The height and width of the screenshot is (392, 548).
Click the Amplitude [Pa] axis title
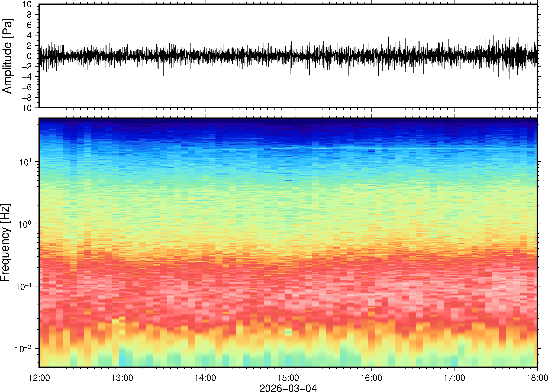[7, 56]
